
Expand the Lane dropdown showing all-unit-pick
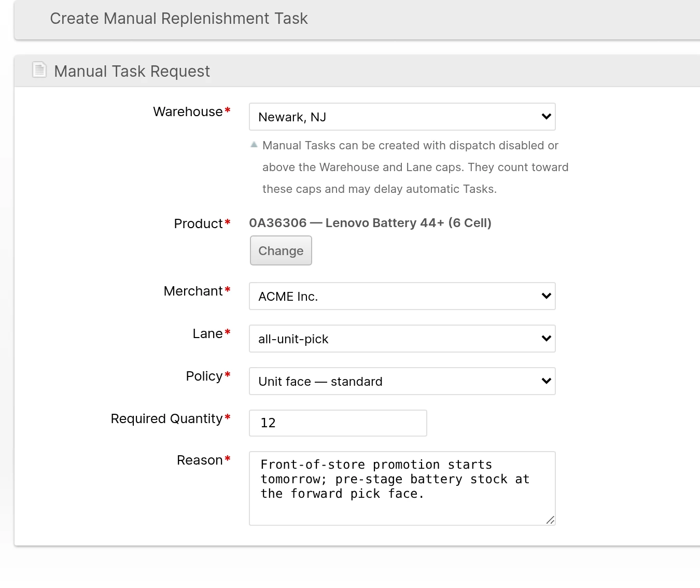pos(402,339)
